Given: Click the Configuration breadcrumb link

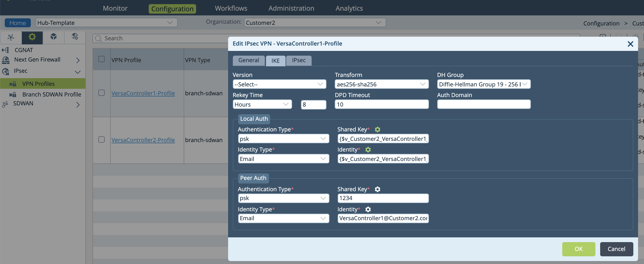Looking at the screenshot, I should point(601,23).
